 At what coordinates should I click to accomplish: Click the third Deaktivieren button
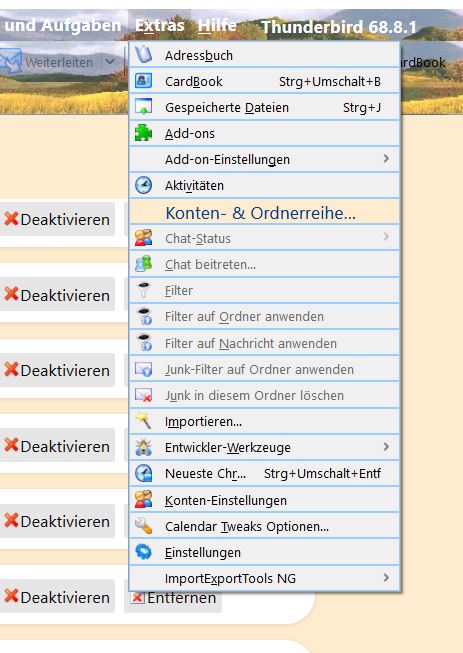coord(57,370)
